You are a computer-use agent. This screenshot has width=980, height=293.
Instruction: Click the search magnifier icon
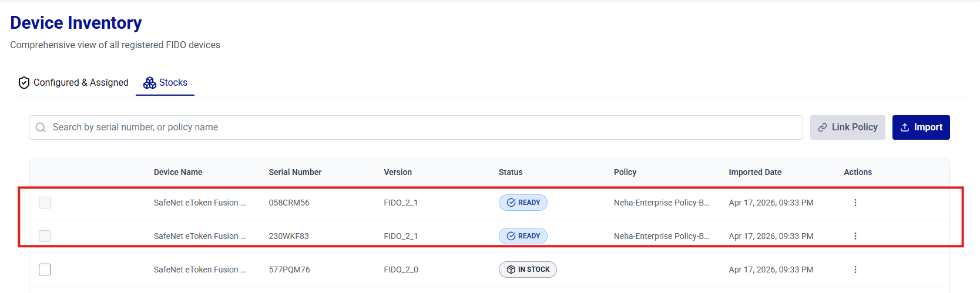point(41,127)
